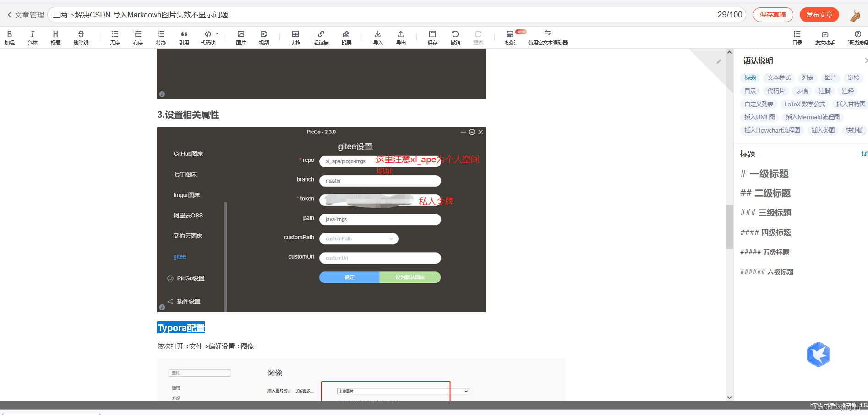Open the code block dropdown arrow
Image resolution: width=868 pixels, height=415 pixels.
217,34
